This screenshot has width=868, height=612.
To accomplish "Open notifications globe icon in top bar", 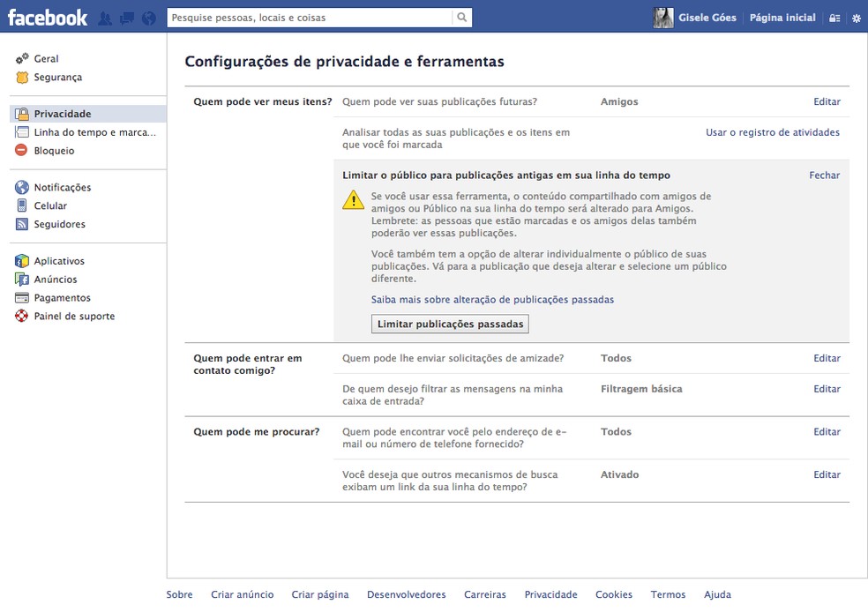I will pos(149,19).
